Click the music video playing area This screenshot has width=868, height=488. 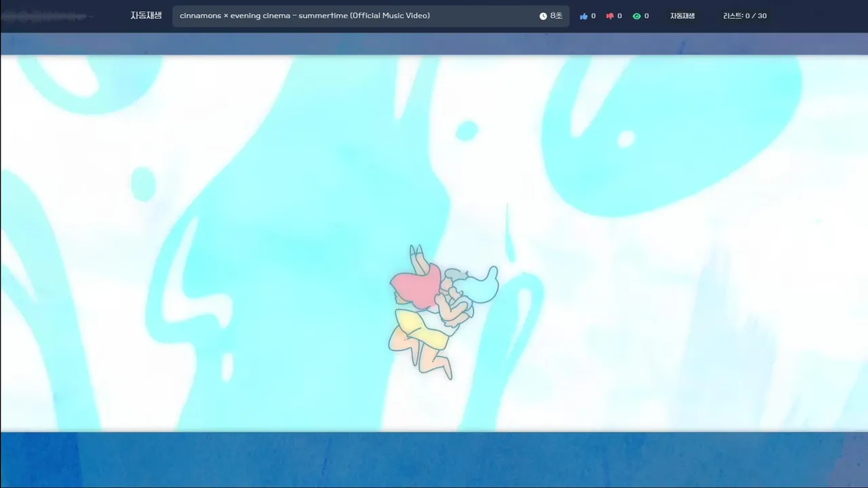click(x=434, y=243)
